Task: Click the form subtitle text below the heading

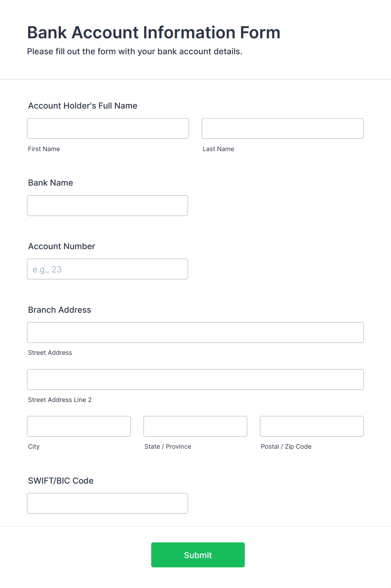Action: [134, 51]
